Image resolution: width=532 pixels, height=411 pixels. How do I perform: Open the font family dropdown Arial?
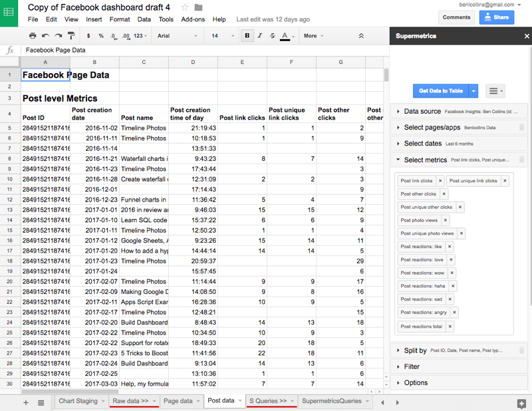click(x=177, y=36)
